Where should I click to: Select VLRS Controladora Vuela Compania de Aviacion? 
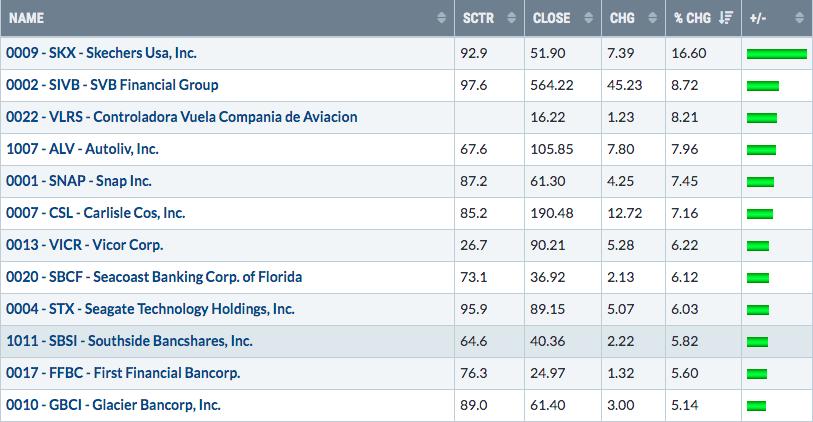pyautogui.click(x=181, y=117)
